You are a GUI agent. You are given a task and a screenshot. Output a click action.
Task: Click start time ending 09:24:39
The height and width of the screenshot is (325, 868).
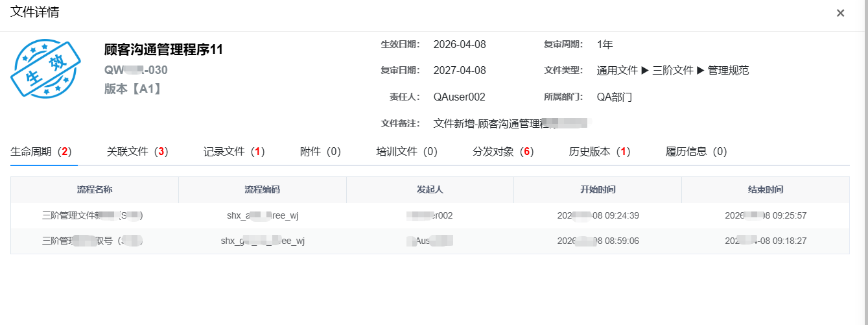coord(598,215)
